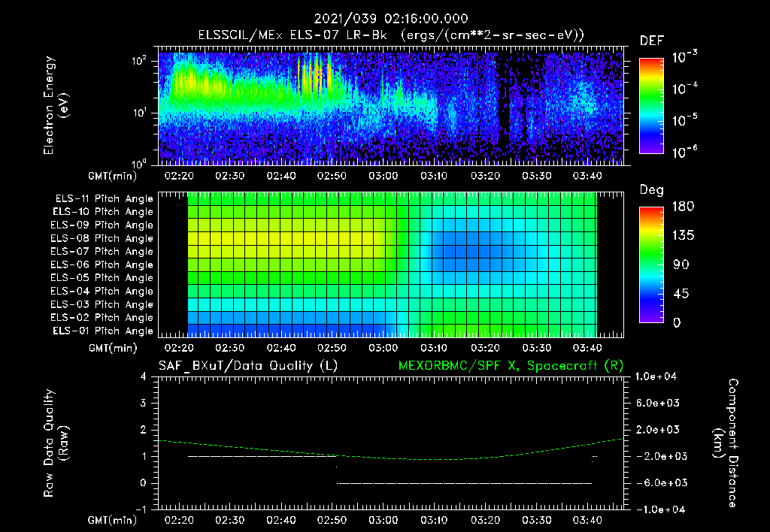Select the ELS-02 Pitch Angle row label
The image size is (770, 532).
pos(102,318)
